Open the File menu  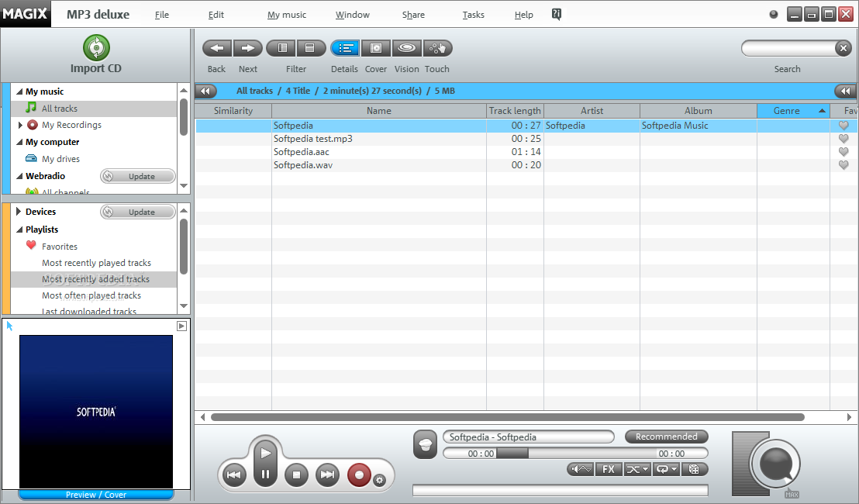click(161, 15)
